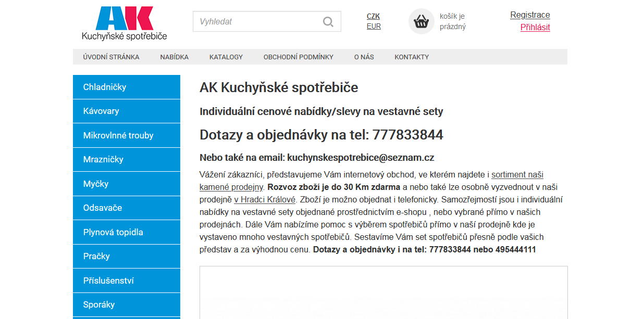Click the košík je prázdný text

click(x=453, y=21)
